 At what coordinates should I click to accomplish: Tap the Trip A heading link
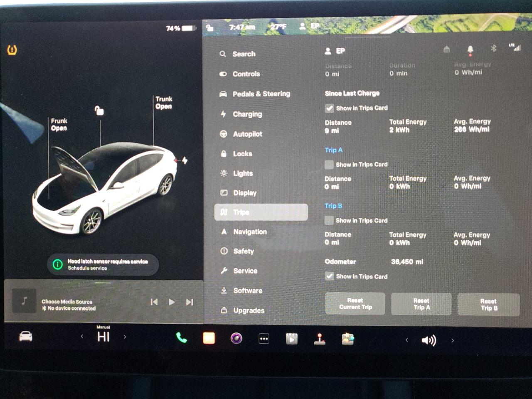pyautogui.click(x=334, y=150)
